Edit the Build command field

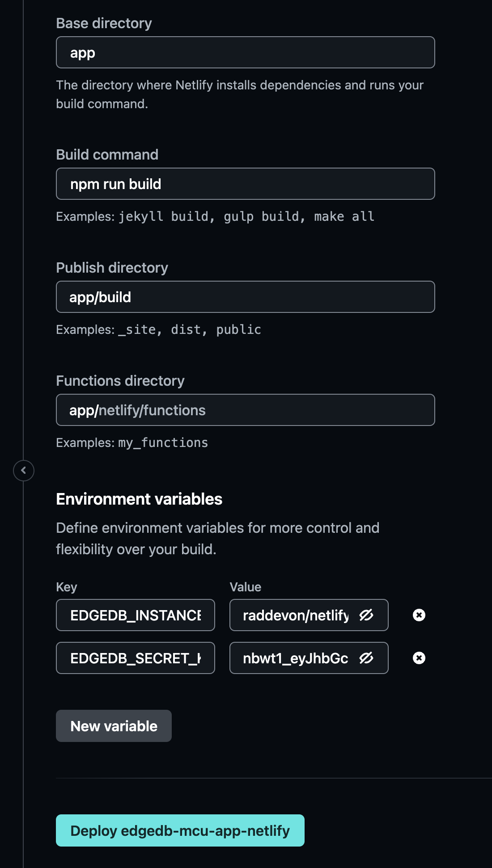245,184
